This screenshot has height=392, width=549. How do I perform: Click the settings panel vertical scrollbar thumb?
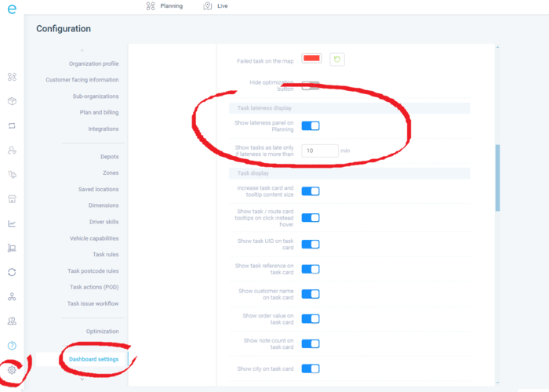(497, 178)
